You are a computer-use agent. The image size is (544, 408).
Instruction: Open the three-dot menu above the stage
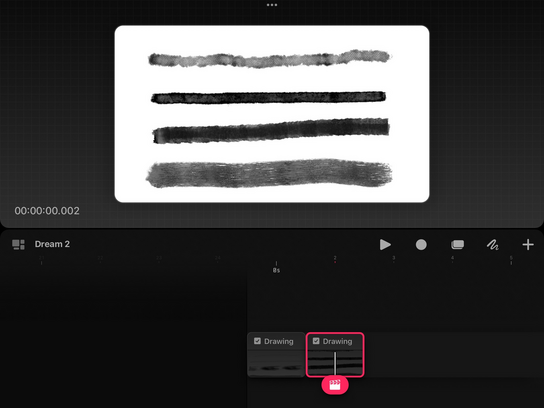click(272, 5)
